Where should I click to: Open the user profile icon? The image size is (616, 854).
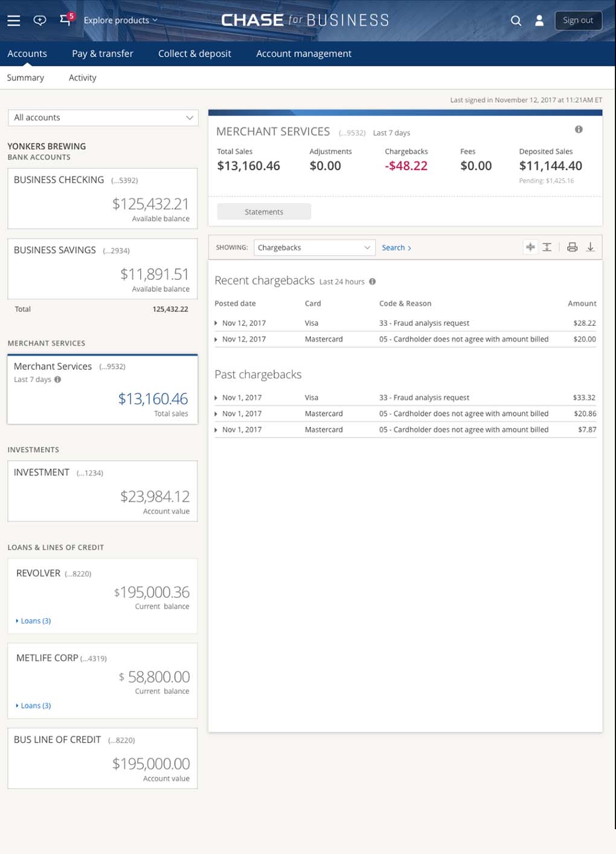point(539,21)
